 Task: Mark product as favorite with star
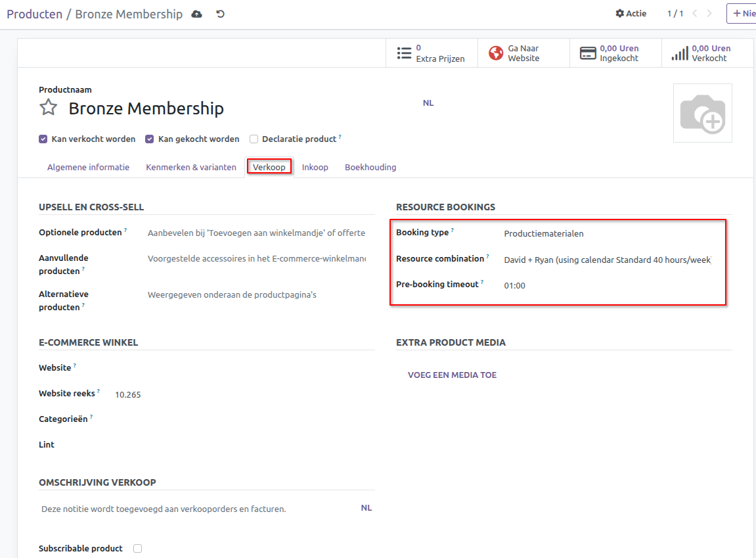pyautogui.click(x=48, y=108)
